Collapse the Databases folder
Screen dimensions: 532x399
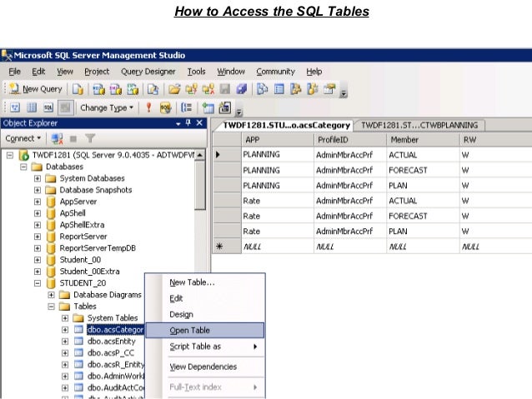coord(23,167)
